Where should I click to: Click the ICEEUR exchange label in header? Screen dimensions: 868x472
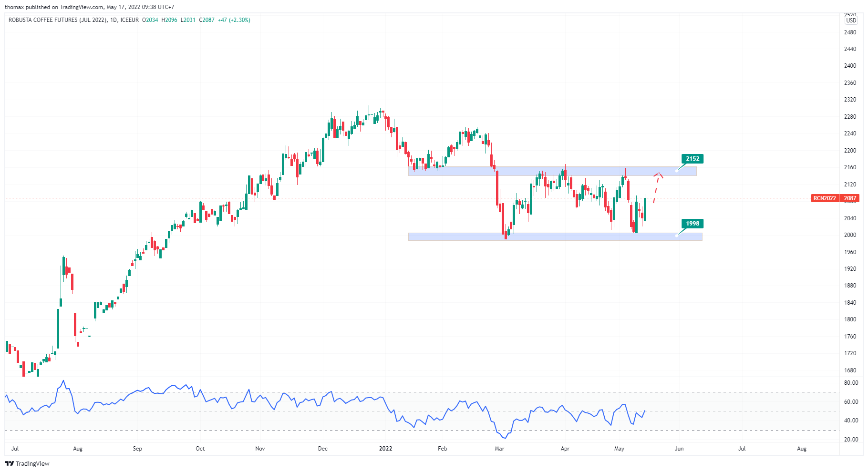[x=129, y=20]
